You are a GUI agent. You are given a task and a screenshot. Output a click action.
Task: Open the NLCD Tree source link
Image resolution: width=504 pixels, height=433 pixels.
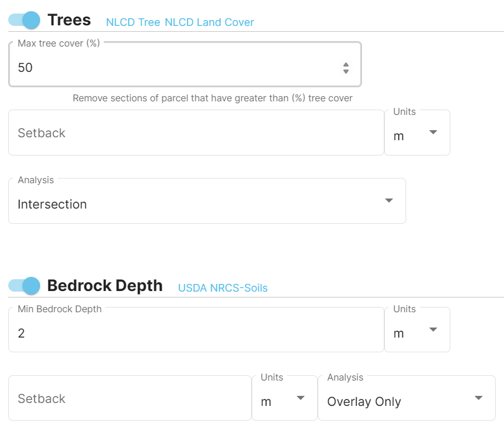click(133, 22)
